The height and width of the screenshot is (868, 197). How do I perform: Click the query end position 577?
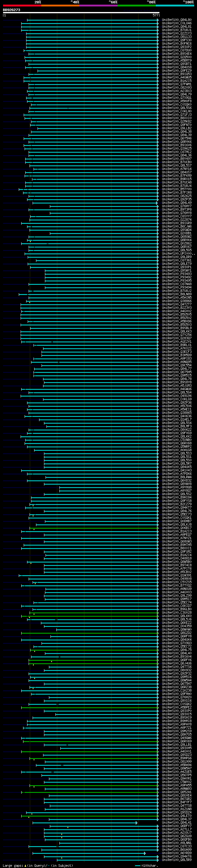coord(155,15)
